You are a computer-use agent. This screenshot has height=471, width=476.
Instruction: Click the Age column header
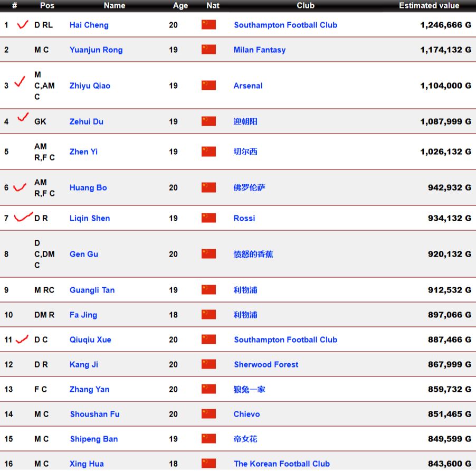pyautogui.click(x=180, y=5)
